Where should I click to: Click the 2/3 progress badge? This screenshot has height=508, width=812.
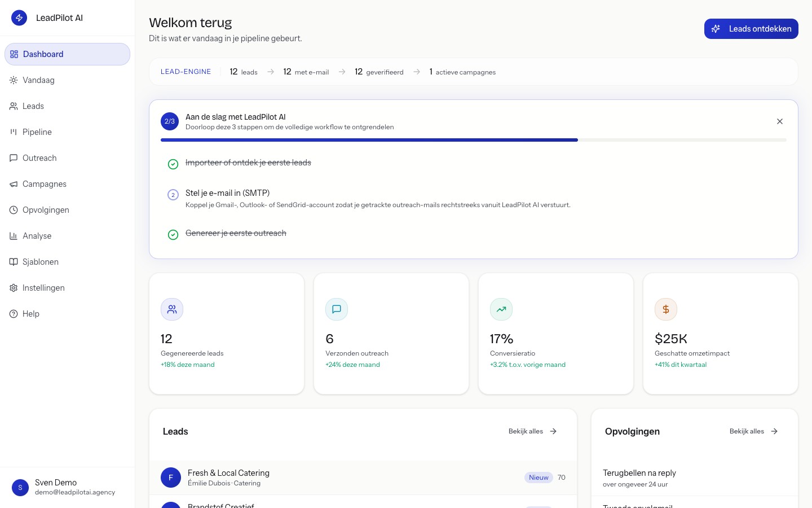[170, 121]
